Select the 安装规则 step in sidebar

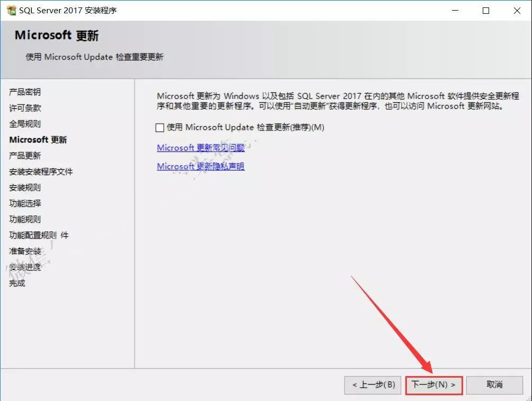(25, 188)
